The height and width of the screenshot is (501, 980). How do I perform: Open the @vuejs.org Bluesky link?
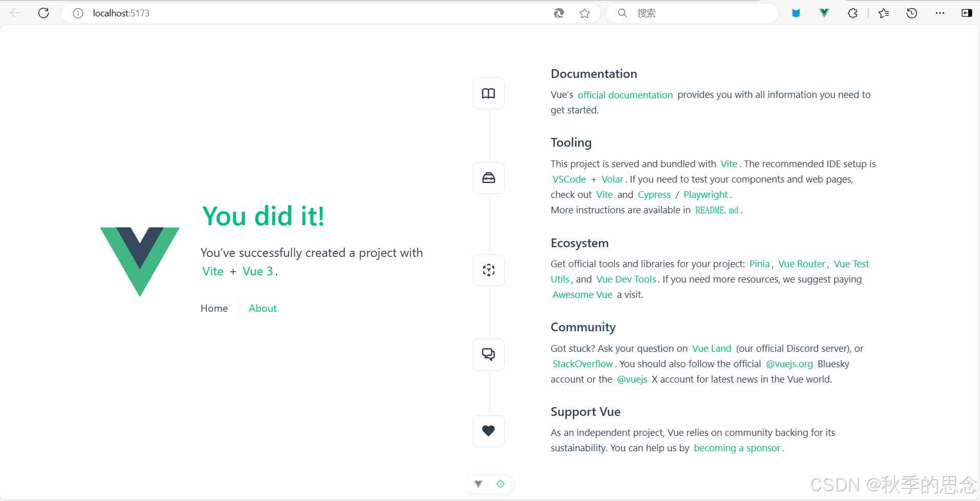tap(789, 364)
